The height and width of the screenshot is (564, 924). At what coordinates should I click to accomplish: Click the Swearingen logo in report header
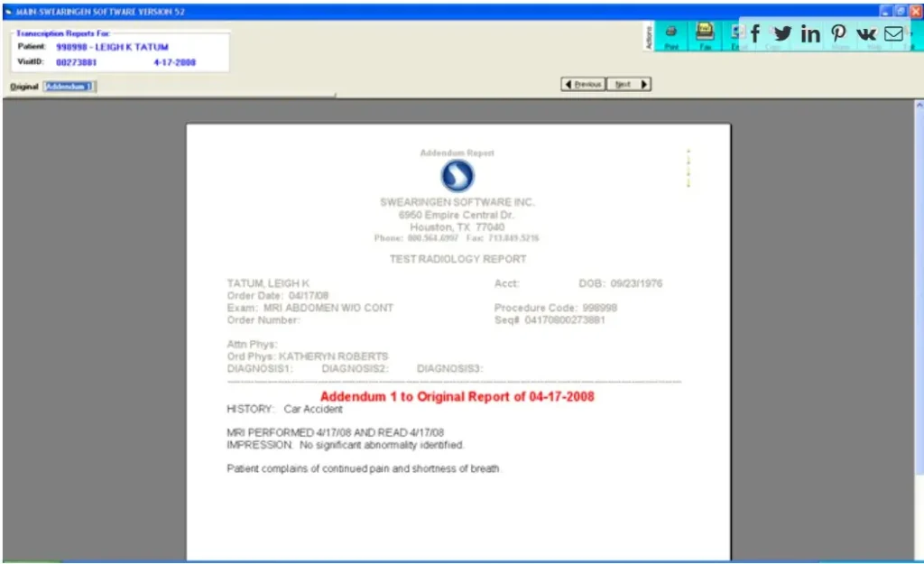(x=457, y=176)
